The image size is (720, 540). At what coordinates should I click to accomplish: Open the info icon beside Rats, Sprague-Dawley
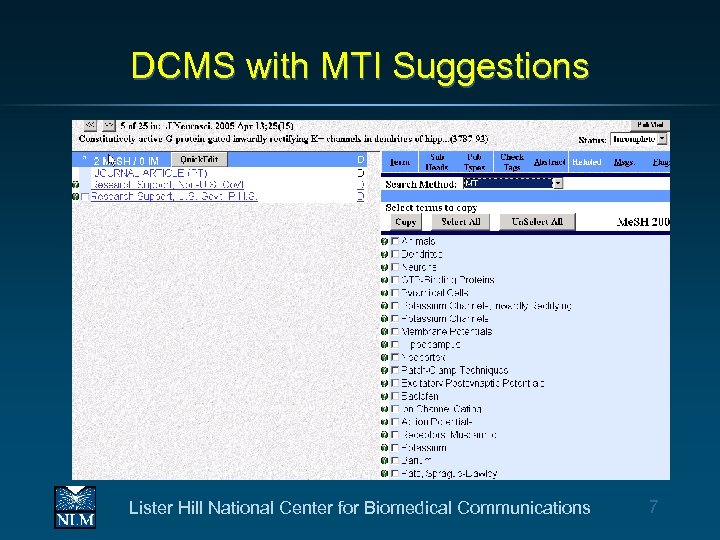coord(385,473)
